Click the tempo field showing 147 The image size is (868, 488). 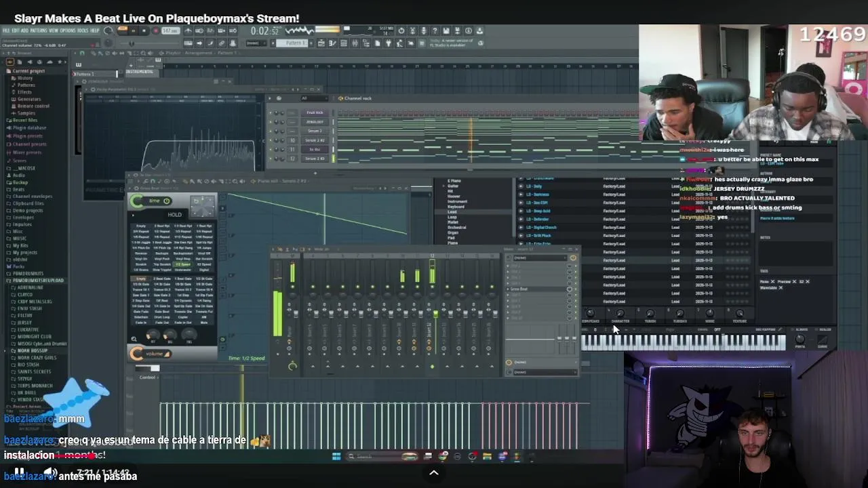[170, 30]
